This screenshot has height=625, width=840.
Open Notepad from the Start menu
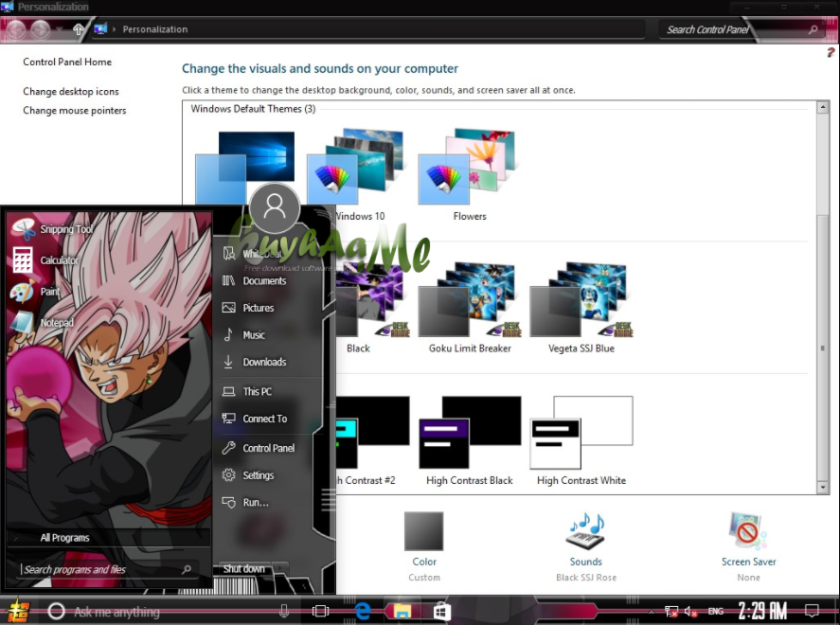(42, 322)
